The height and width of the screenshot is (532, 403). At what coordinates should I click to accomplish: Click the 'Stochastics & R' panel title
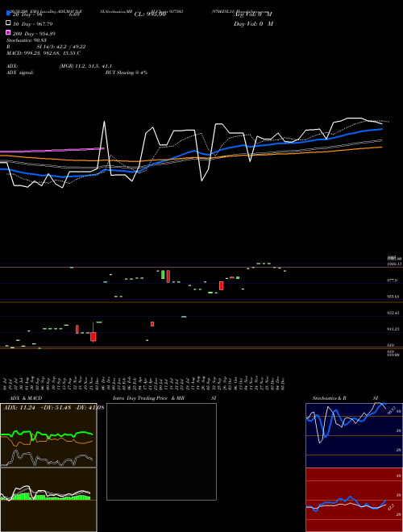click(330, 398)
